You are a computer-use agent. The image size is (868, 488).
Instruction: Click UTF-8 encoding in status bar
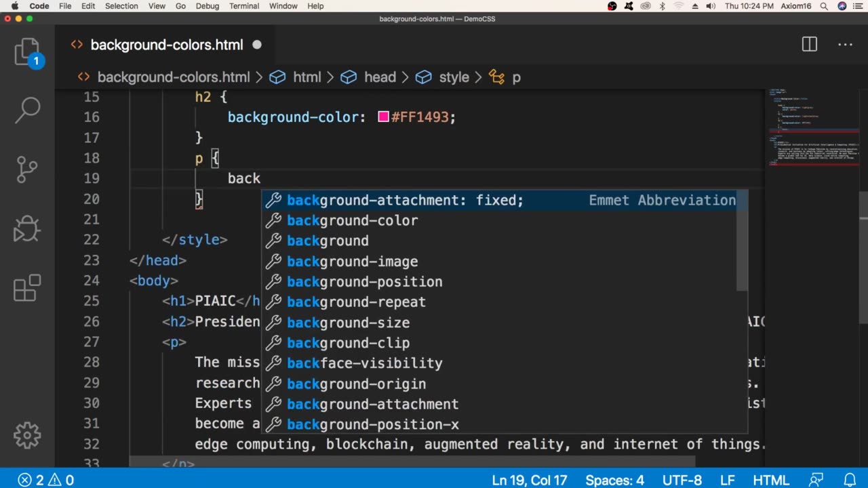click(x=682, y=480)
